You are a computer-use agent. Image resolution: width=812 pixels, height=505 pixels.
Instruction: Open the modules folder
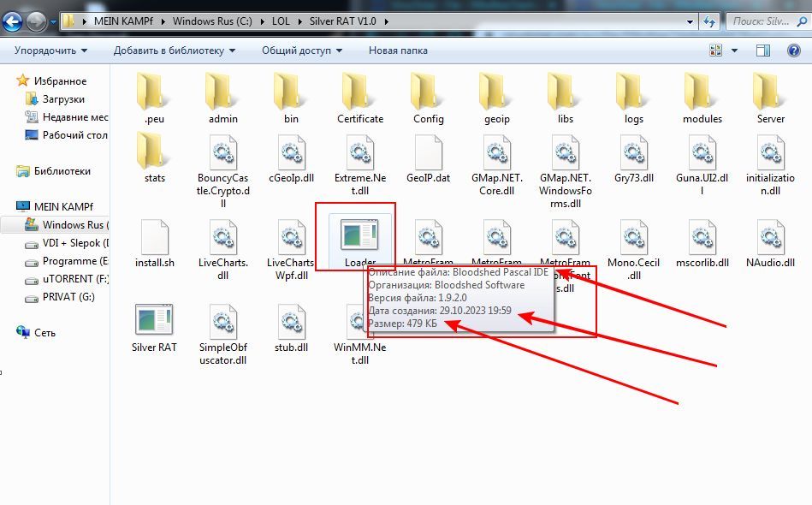point(702,98)
